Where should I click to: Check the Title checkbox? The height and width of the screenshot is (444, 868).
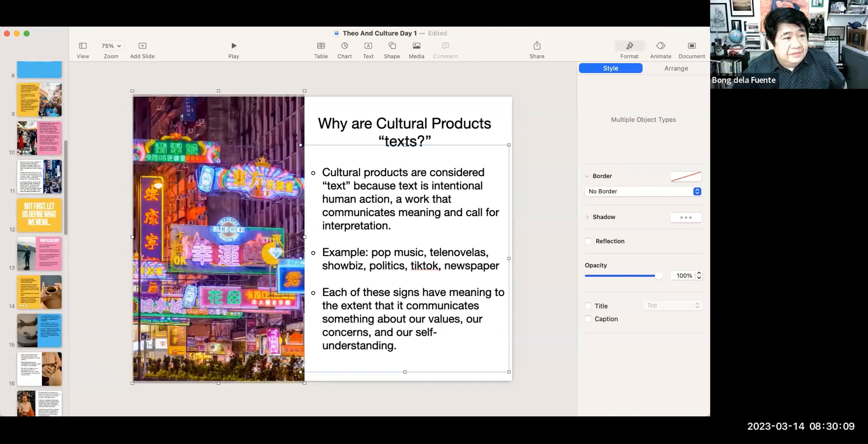(x=588, y=306)
